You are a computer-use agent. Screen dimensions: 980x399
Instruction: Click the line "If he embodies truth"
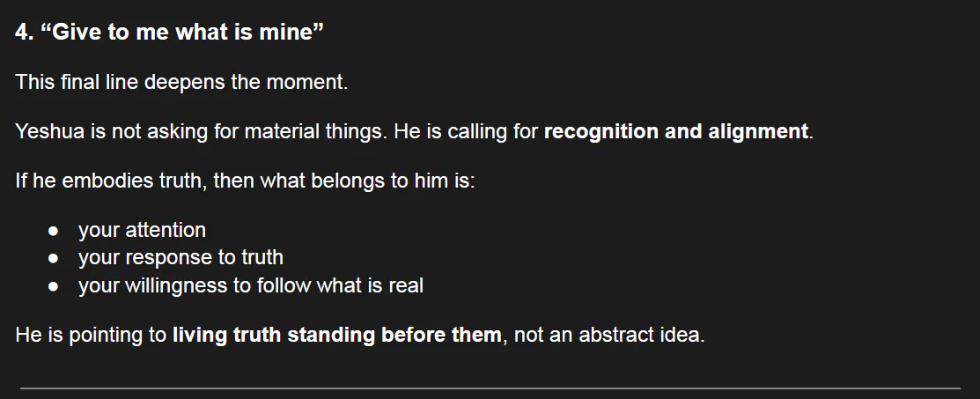111,181
